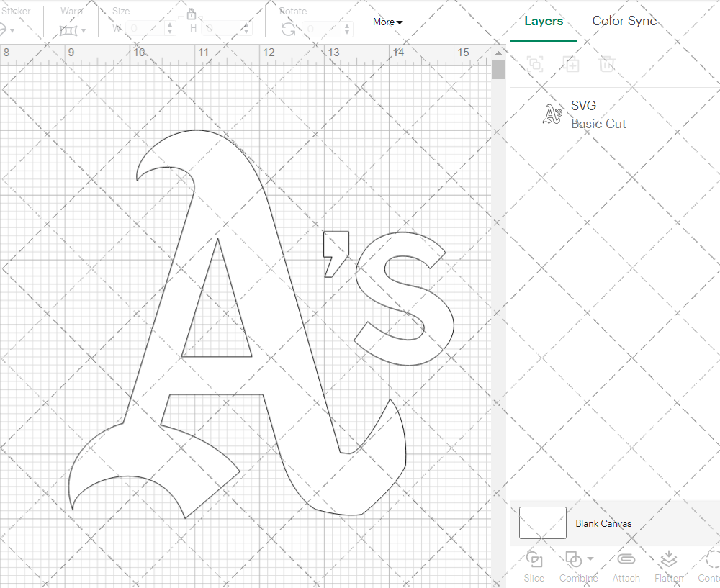Screen dimensions: 720x588
Task: Click the Group layers icon
Action: [x=535, y=64]
